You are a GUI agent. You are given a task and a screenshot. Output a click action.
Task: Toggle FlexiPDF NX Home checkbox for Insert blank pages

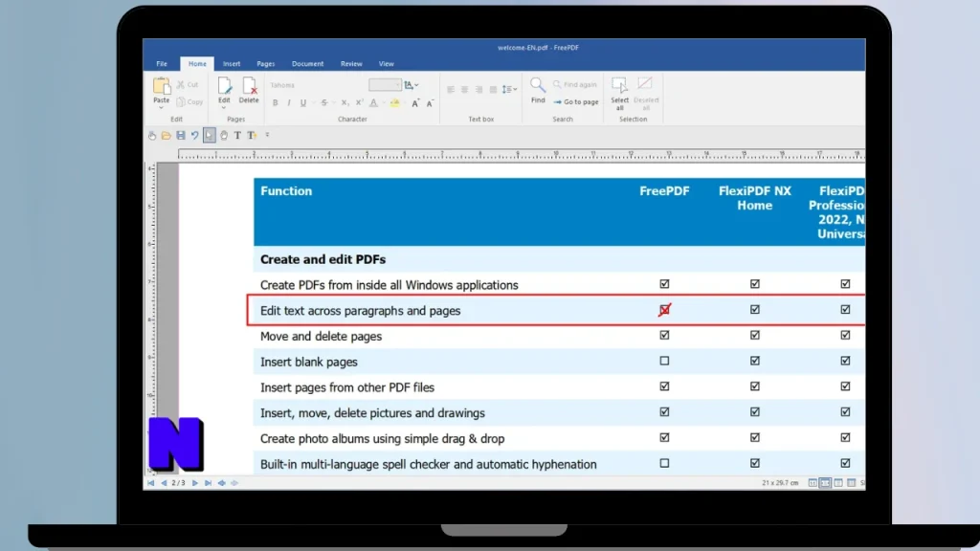755,361
